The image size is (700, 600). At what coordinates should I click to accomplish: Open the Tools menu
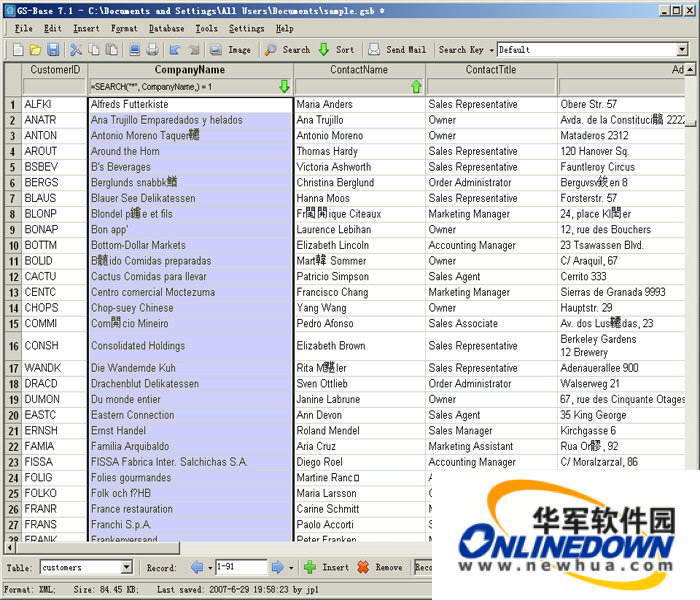click(206, 29)
